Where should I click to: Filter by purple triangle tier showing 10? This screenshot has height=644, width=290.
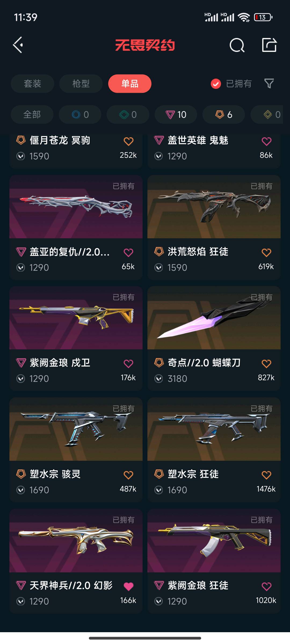176,115
